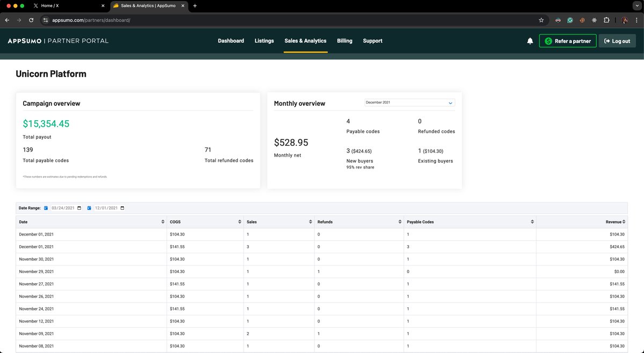Image resolution: width=644 pixels, height=353 pixels.
Task: Sort the table by Date column
Action: [163, 222]
